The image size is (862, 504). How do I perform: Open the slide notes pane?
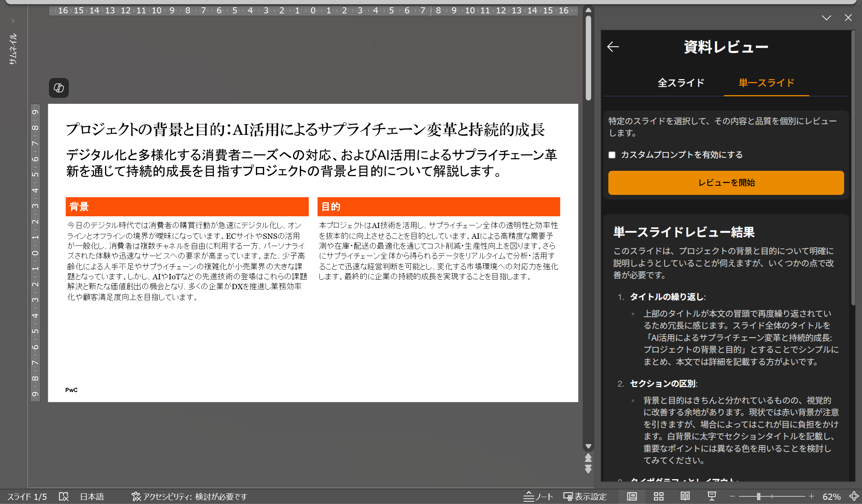click(x=538, y=496)
